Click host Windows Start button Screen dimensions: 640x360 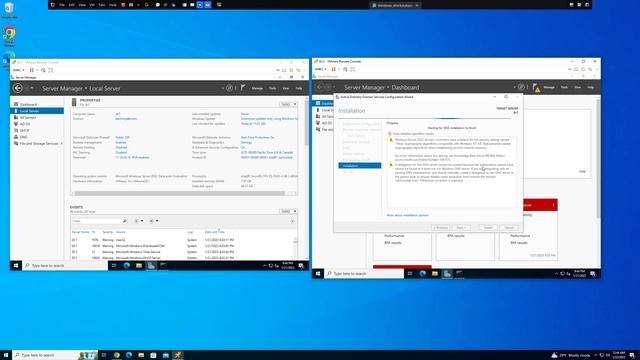pos(6,355)
